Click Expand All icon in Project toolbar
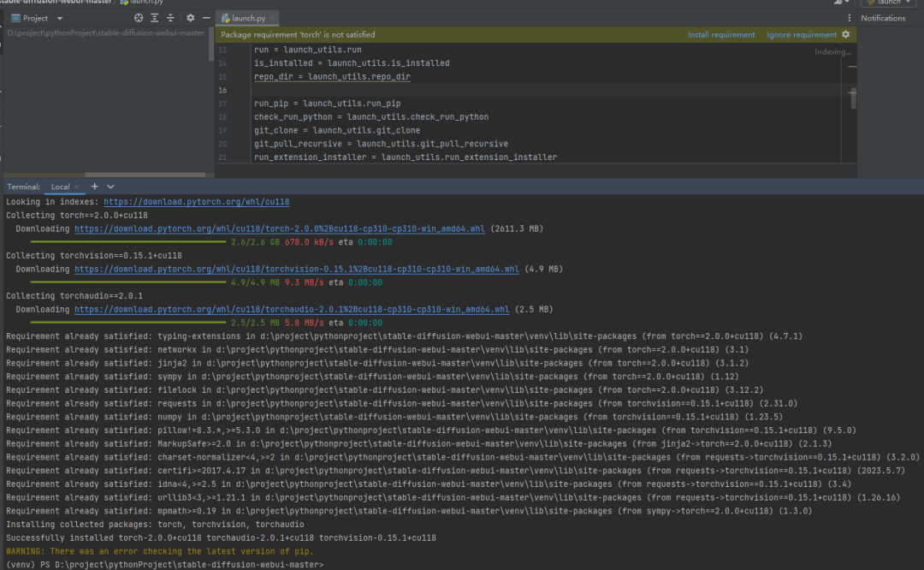 click(154, 18)
